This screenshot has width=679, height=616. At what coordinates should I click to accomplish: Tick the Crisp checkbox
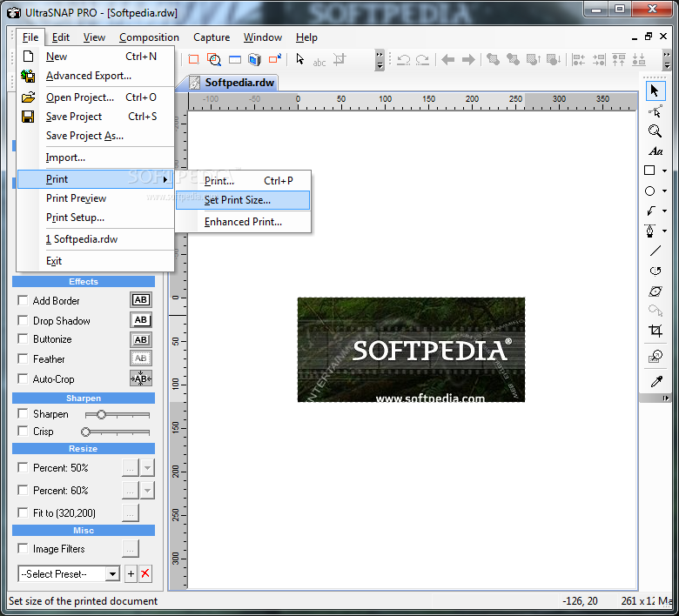[23, 432]
